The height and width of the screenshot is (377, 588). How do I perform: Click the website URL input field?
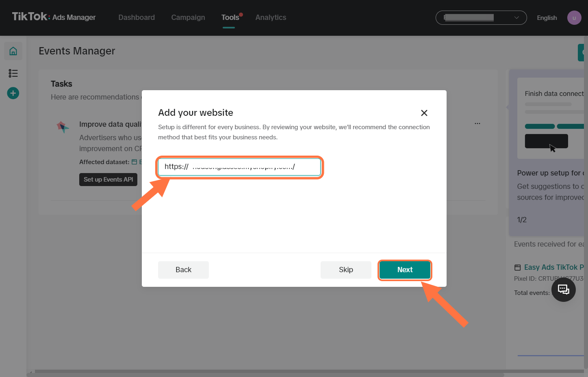(x=239, y=167)
